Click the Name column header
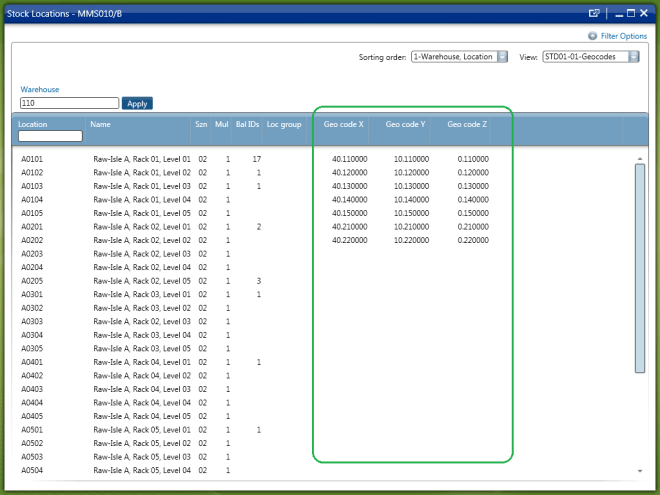The width and height of the screenshot is (660, 495). click(x=100, y=125)
